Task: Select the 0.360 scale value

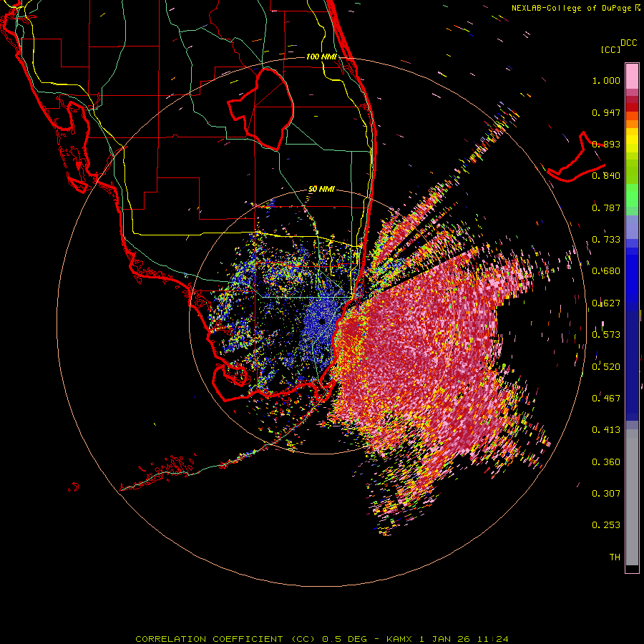Action: 606,462
